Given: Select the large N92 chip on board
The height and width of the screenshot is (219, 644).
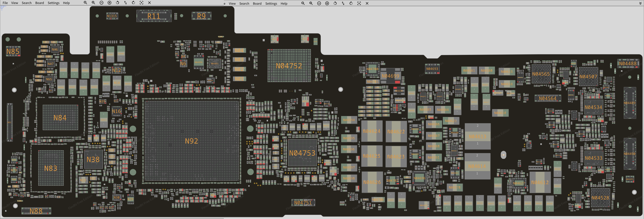Looking at the screenshot, I should (x=191, y=141).
